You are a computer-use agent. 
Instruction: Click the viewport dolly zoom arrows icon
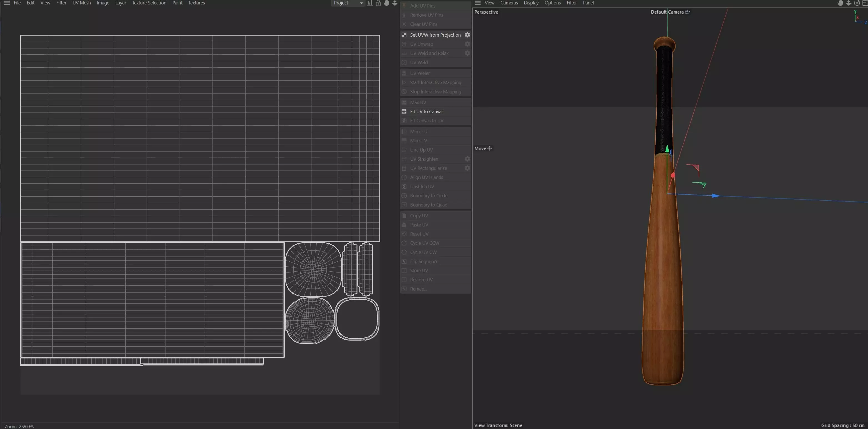(849, 3)
